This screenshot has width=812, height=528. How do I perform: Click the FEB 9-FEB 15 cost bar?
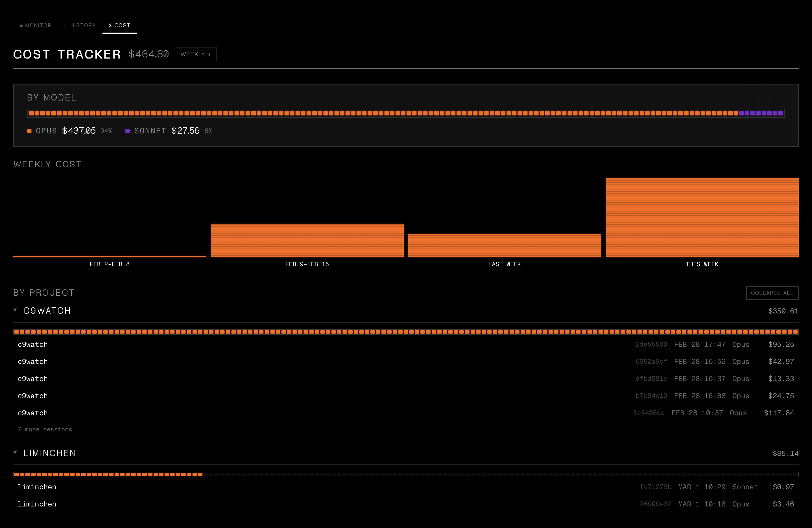pyautogui.click(x=307, y=240)
